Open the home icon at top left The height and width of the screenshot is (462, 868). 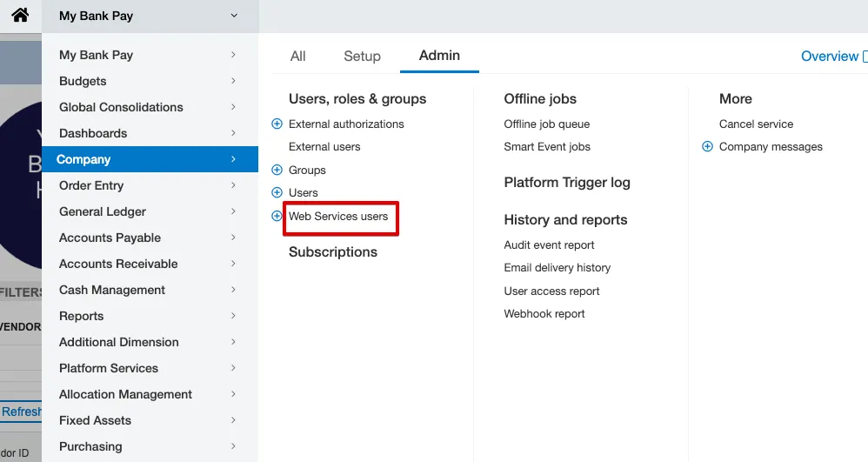point(21,15)
